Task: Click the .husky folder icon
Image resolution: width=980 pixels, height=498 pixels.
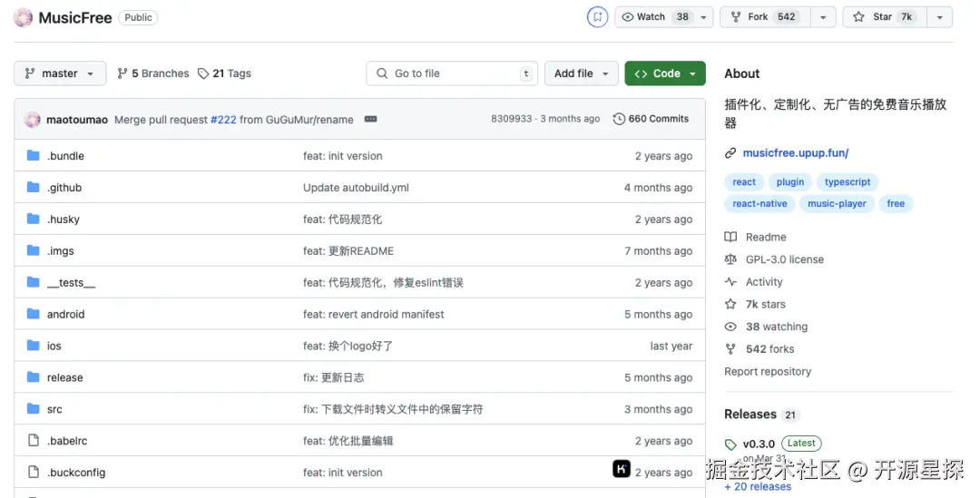Action: point(34,219)
